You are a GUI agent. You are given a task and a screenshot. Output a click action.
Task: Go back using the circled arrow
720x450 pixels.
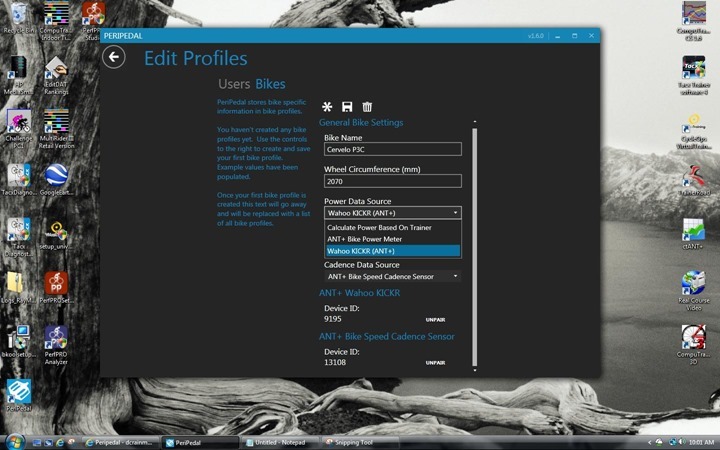click(x=114, y=57)
